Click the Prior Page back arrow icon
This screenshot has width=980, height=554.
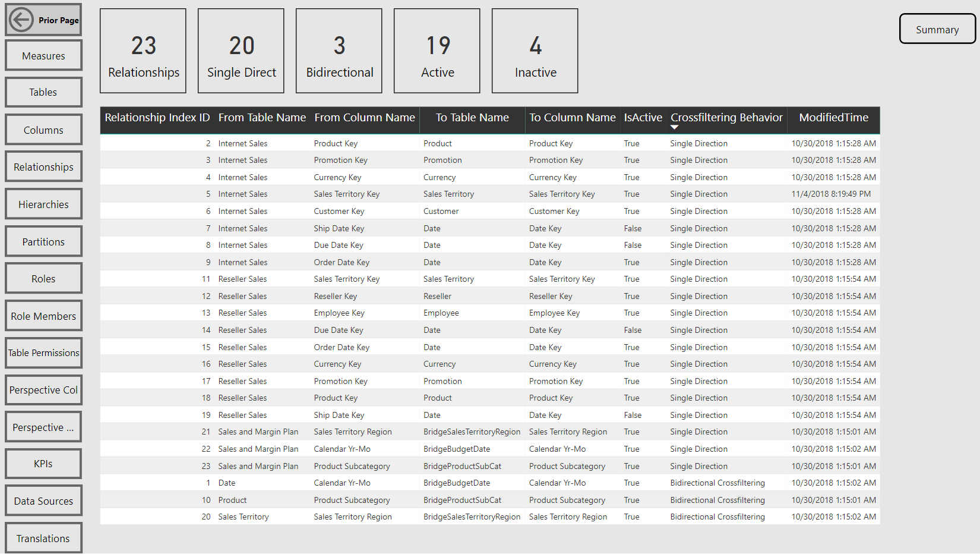(x=22, y=19)
